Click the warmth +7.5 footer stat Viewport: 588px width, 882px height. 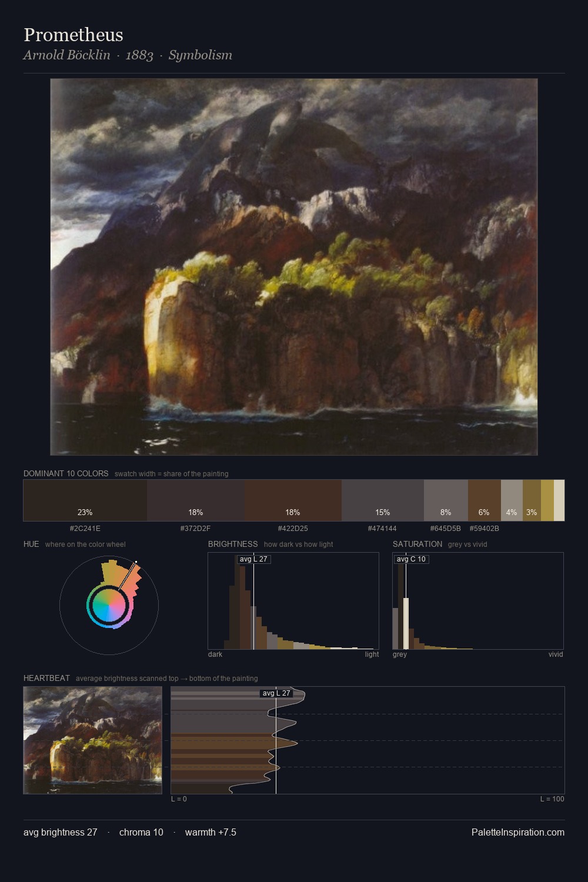(x=211, y=833)
